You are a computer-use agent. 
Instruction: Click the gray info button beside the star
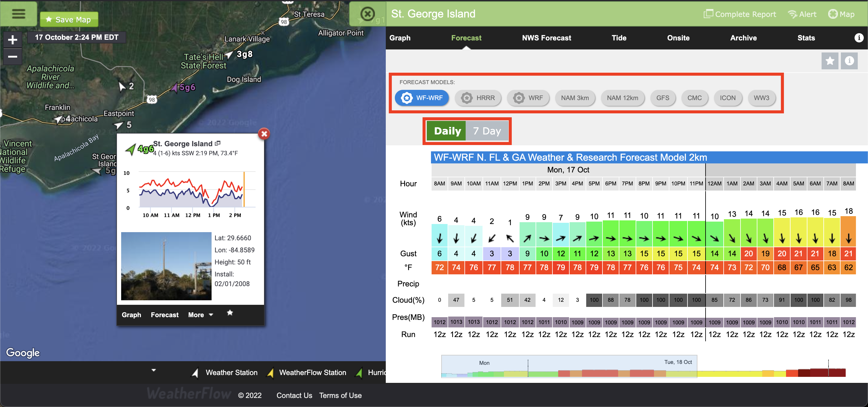point(849,61)
